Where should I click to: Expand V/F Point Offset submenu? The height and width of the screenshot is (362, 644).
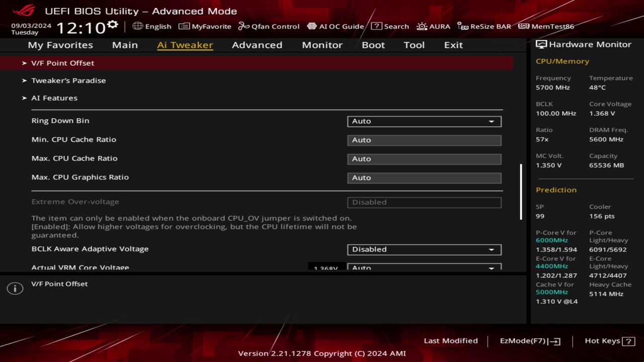pyautogui.click(x=257, y=63)
